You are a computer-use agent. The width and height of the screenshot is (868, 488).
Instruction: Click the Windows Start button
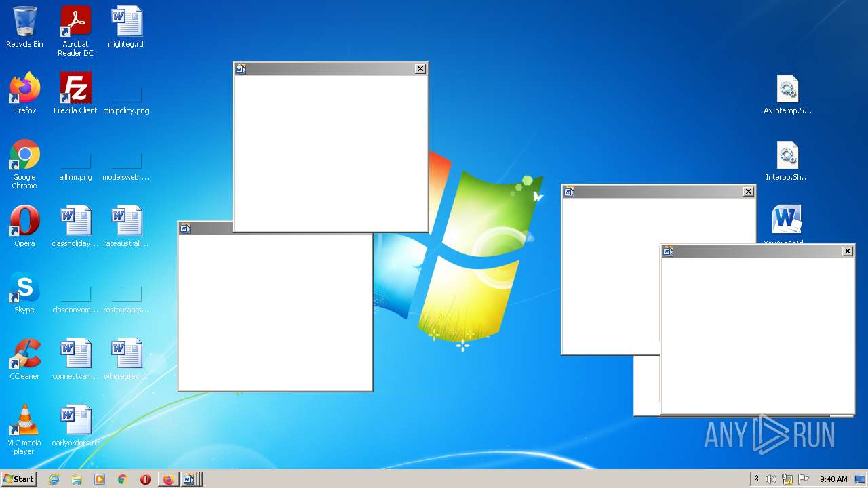pyautogui.click(x=19, y=479)
